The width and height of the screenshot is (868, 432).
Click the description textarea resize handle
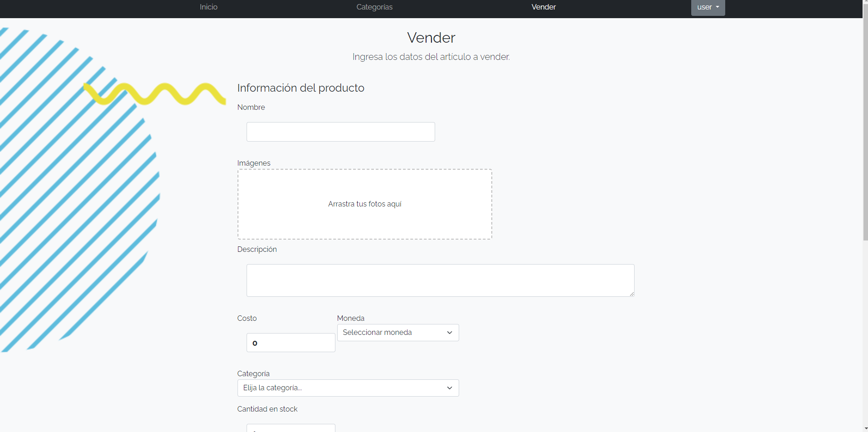(x=631, y=294)
